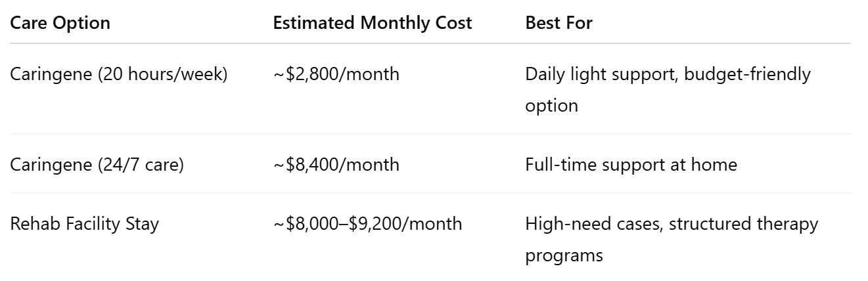The image size is (868, 281).
Task: Select the Rehab Facility Stay cell
Action: (84, 224)
